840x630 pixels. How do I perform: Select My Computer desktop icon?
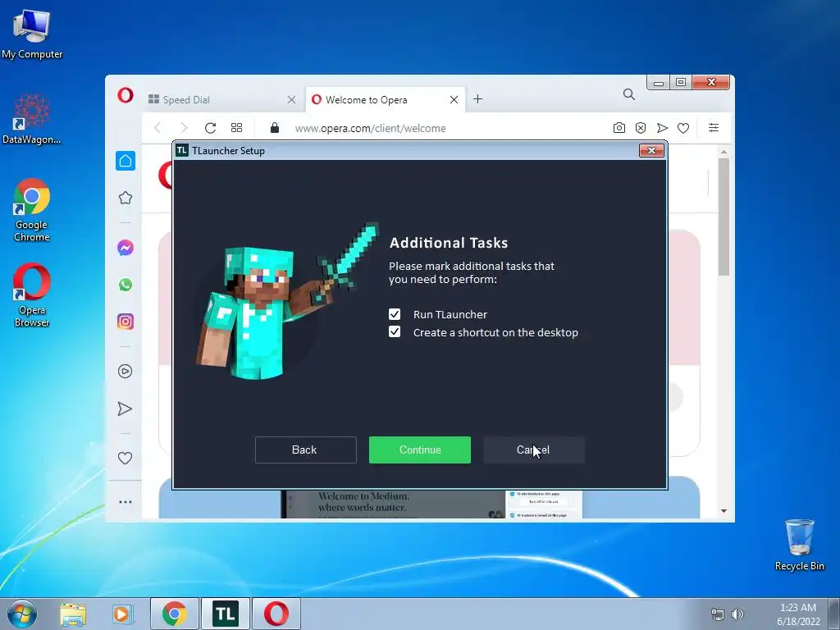click(x=32, y=33)
